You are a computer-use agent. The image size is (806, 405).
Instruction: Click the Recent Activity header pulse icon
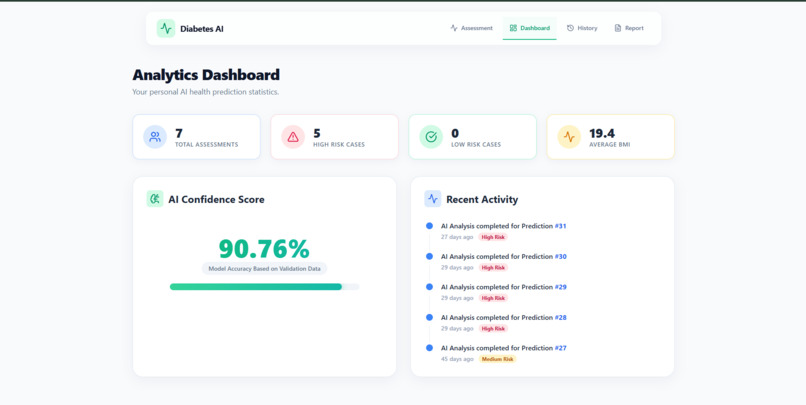[433, 199]
